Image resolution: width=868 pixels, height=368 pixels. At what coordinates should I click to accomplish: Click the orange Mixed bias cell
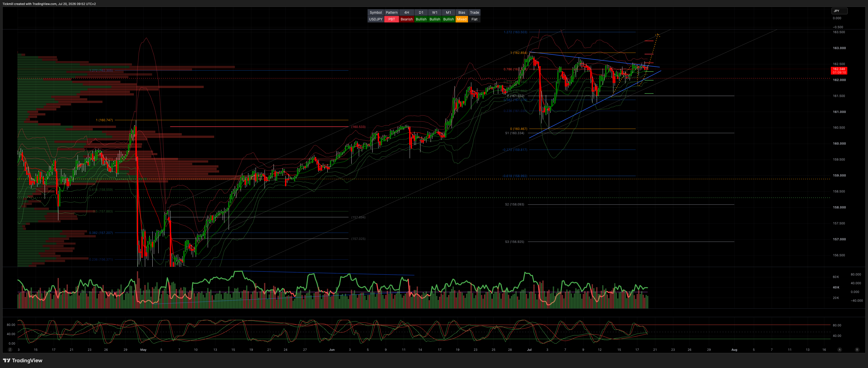pyautogui.click(x=462, y=19)
